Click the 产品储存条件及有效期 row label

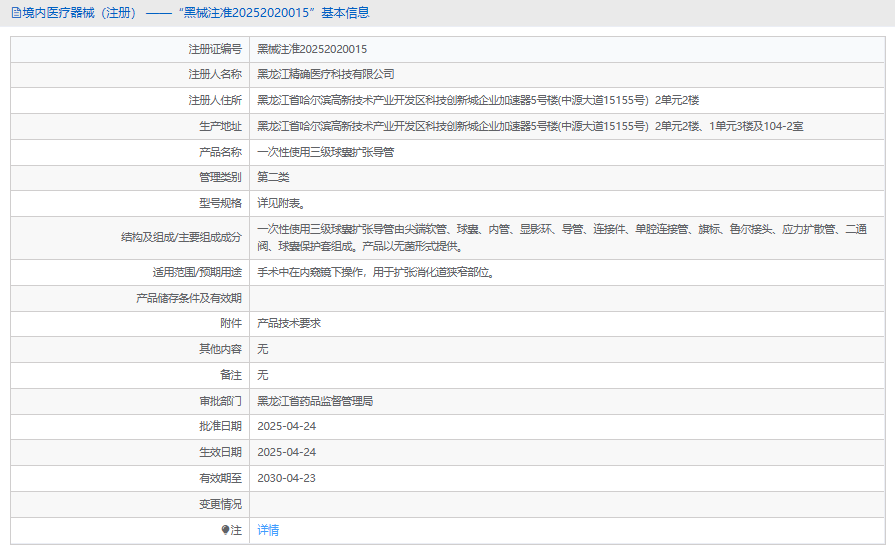click(x=189, y=298)
